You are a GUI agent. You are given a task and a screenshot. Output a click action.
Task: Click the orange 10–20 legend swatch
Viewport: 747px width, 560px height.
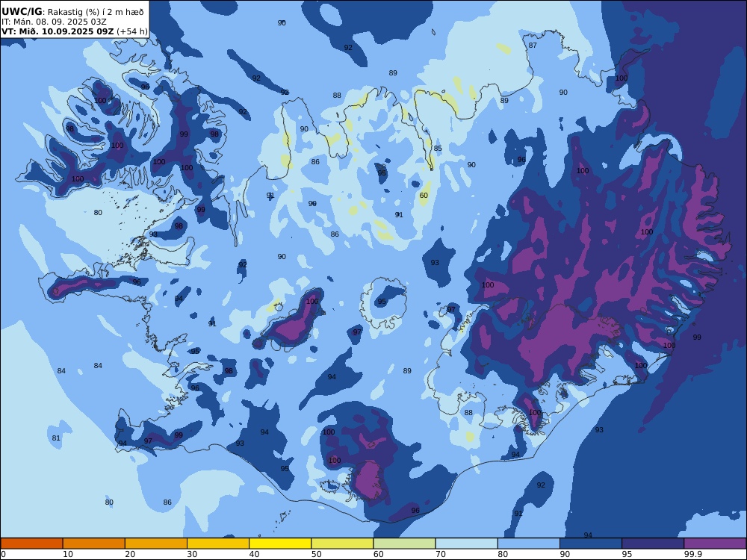click(x=94, y=544)
